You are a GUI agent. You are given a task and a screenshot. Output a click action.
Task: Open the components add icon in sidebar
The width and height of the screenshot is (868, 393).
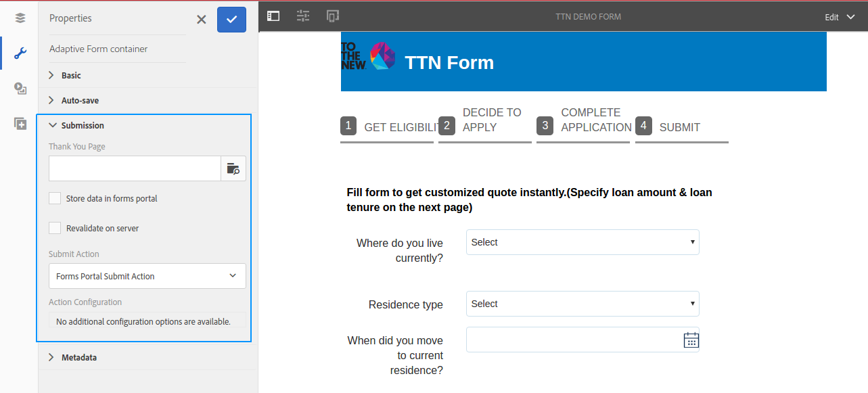(20, 124)
